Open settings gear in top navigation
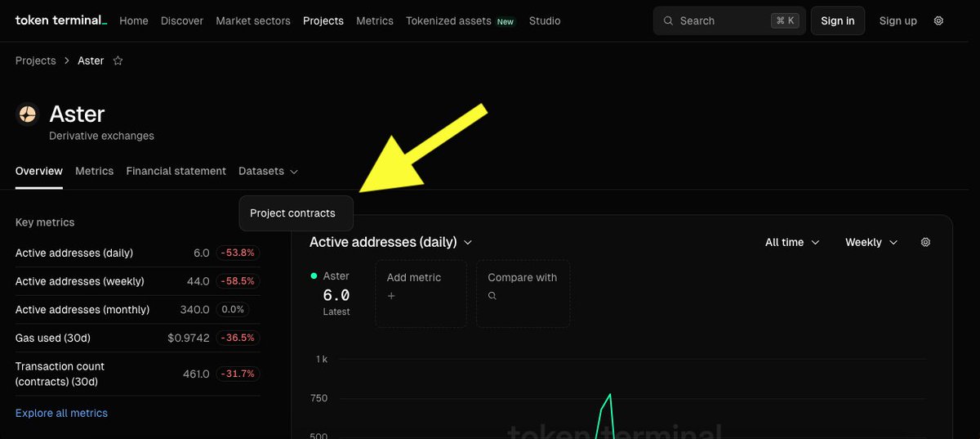Viewport: 980px width, 439px height. (938, 20)
